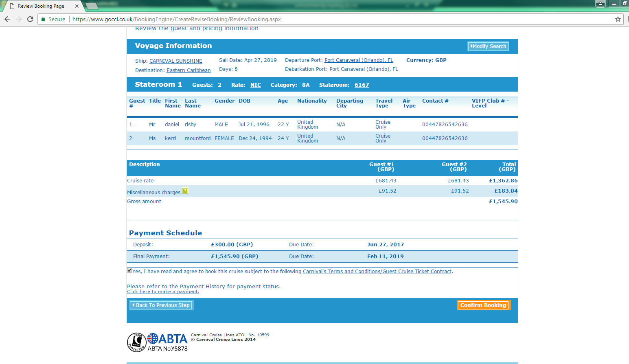Viewport: 629px width, 364px height.
Task: Click DOB Dec 24, 1994
Action: coord(255,138)
